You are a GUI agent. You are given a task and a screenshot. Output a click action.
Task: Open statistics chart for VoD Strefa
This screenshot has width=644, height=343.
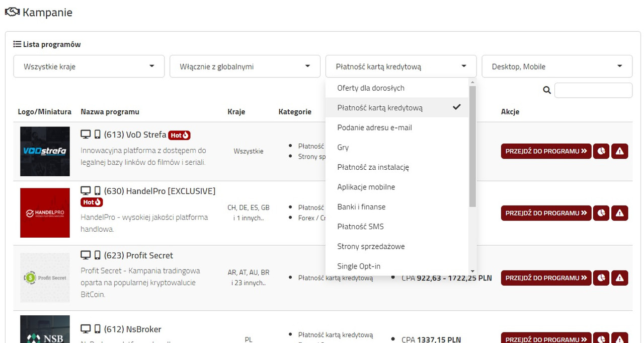click(x=601, y=151)
